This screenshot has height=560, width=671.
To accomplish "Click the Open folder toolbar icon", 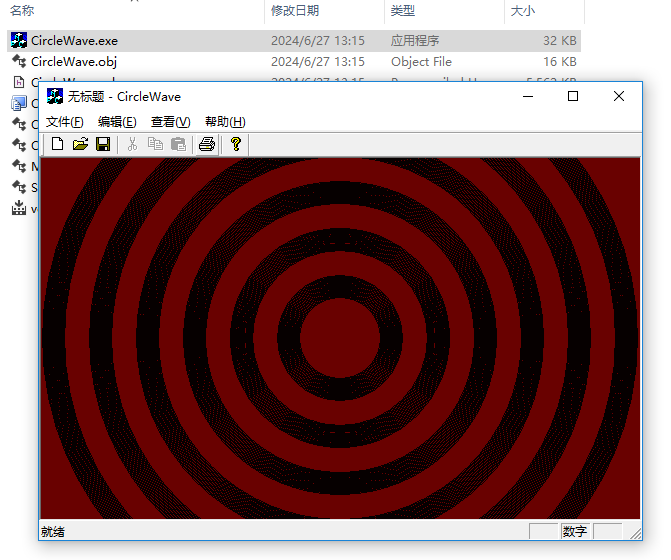I will click(x=80, y=144).
